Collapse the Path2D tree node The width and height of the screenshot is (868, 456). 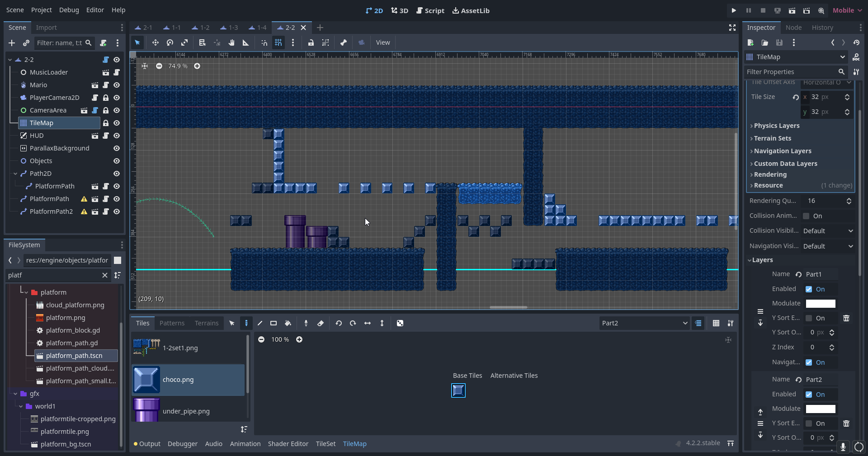(15, 174)
